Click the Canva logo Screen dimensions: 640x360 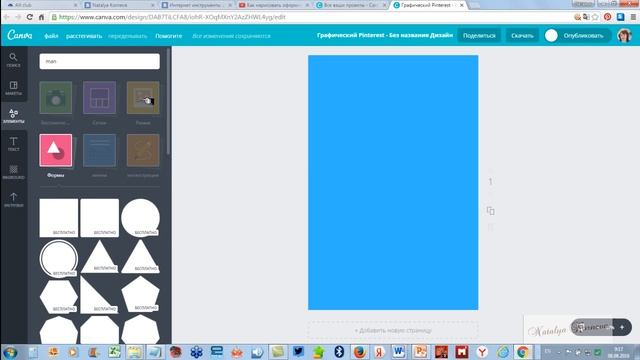(x=20, y=35)
